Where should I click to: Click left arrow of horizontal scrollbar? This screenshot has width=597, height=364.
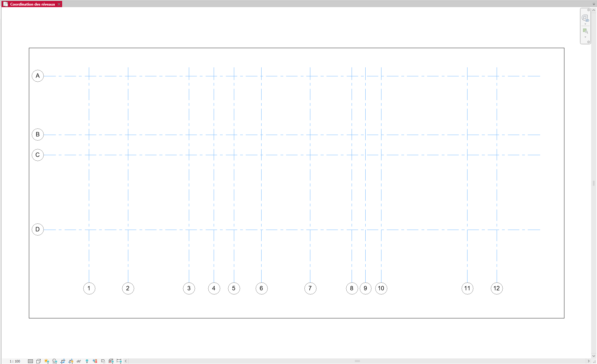tap(126, 361)
